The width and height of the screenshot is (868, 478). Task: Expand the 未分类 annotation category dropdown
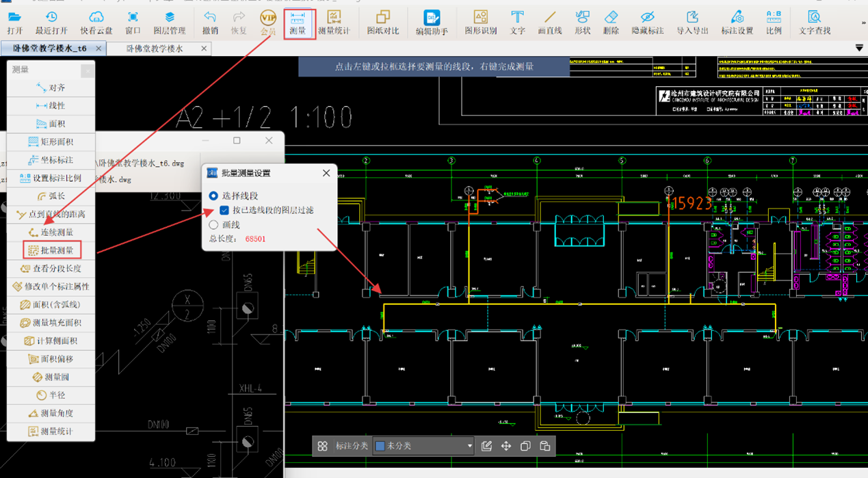[x=469, y=446]
